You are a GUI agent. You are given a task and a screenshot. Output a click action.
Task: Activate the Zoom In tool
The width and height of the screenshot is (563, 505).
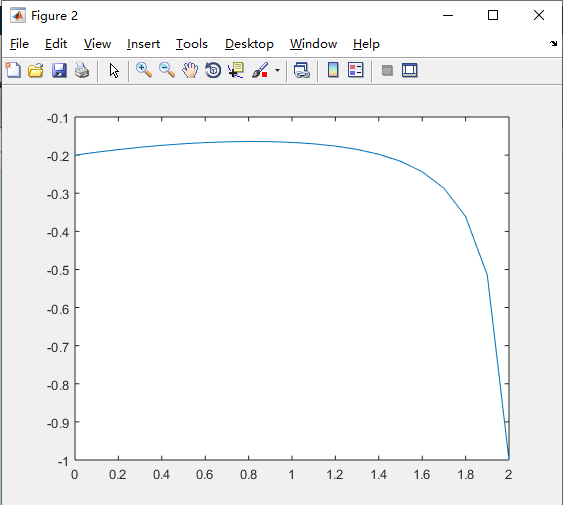click(144, 70)
